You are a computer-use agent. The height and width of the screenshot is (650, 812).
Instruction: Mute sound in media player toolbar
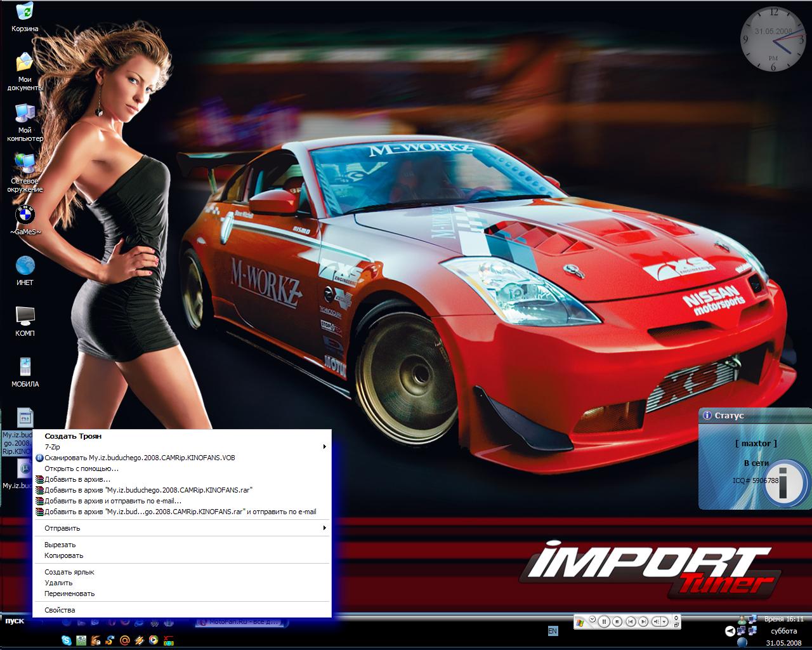click(x=656, y=622)
